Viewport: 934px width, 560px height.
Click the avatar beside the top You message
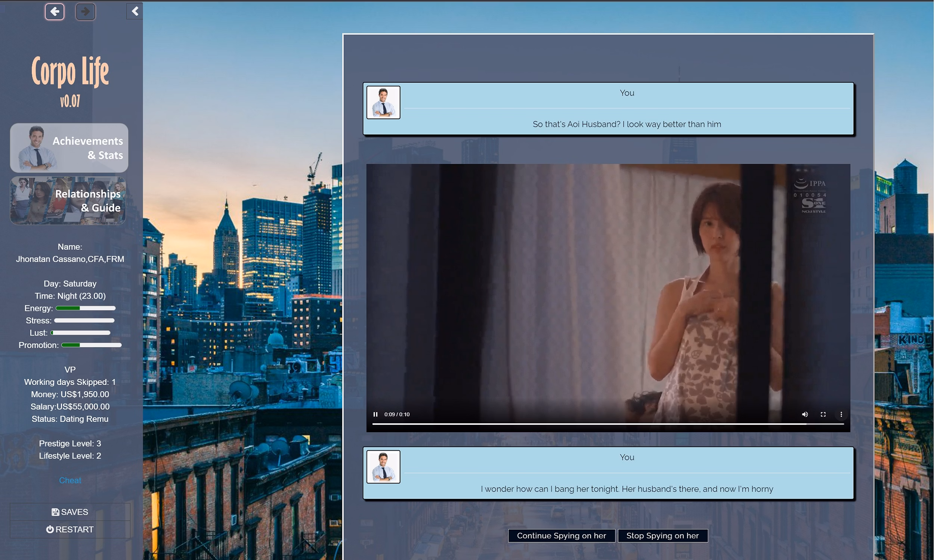[x=383, y=102]
